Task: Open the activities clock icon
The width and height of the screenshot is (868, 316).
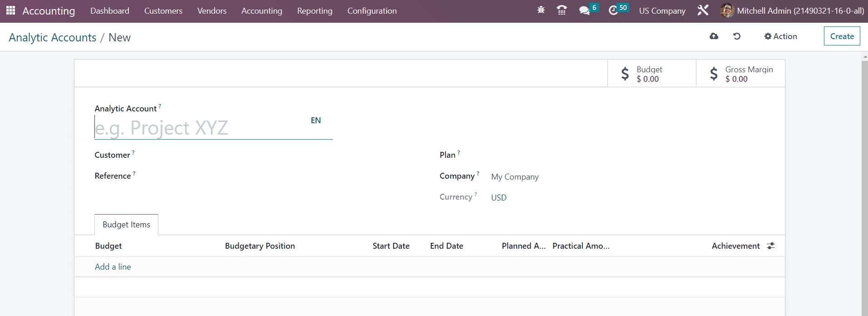Action: coord(613,10)
